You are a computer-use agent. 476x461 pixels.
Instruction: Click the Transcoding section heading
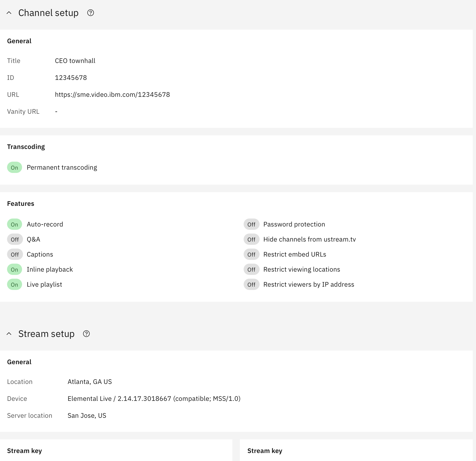(x=26, y=147)
